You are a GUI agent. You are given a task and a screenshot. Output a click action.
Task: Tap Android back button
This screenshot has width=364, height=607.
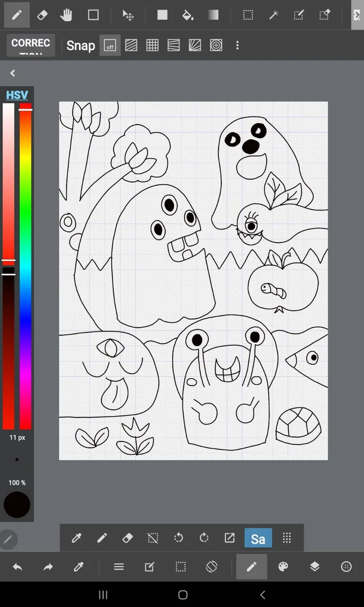click(263, 595)
